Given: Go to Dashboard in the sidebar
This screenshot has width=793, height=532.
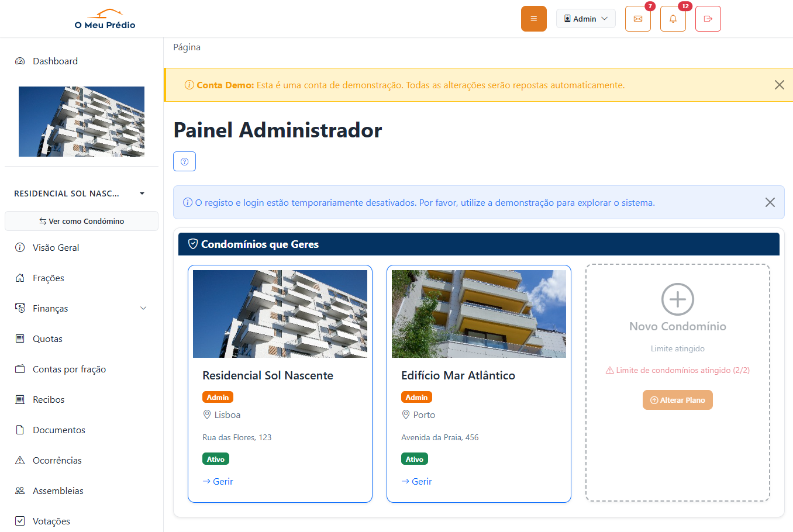Looking at the screenshot, I should click(56, 61).
